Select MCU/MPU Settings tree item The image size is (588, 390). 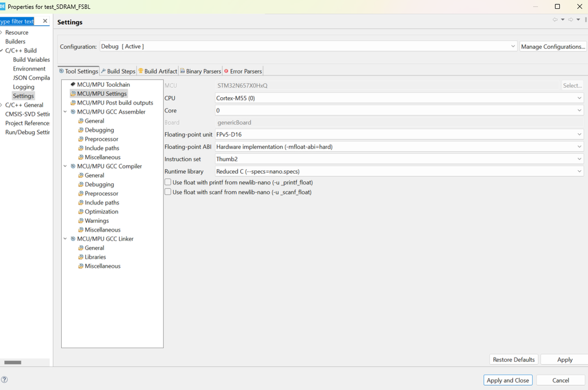[x=99, y=94]
